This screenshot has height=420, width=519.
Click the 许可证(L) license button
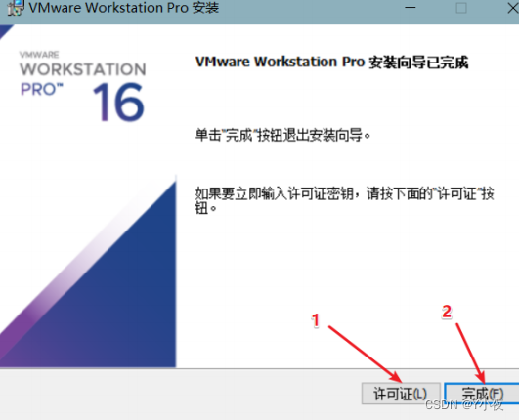coord(401,394)
